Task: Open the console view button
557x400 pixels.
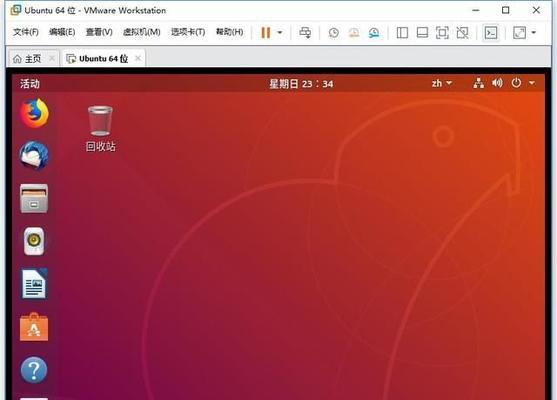Action: [491, 33]
